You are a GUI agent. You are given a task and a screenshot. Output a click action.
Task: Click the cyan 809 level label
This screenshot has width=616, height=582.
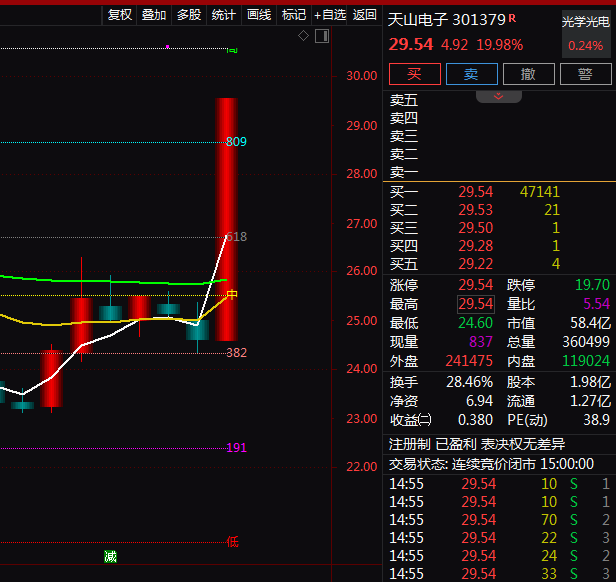(x=236, y=141)
